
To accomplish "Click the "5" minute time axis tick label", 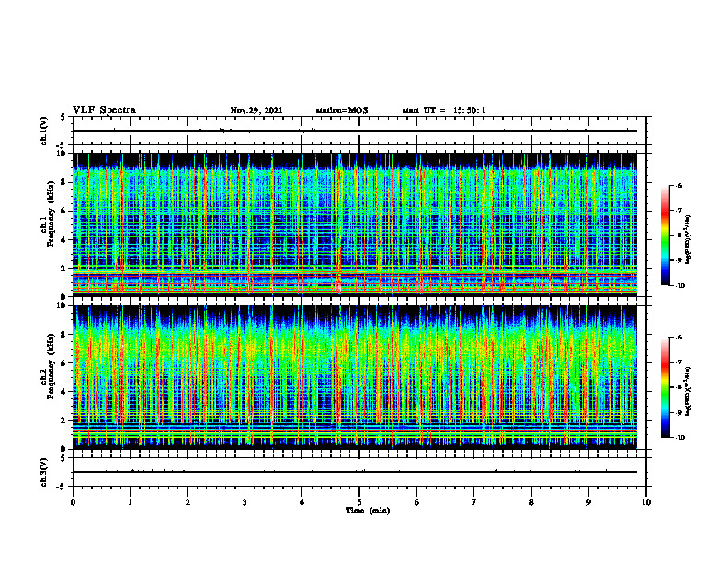I will point(359,502).
